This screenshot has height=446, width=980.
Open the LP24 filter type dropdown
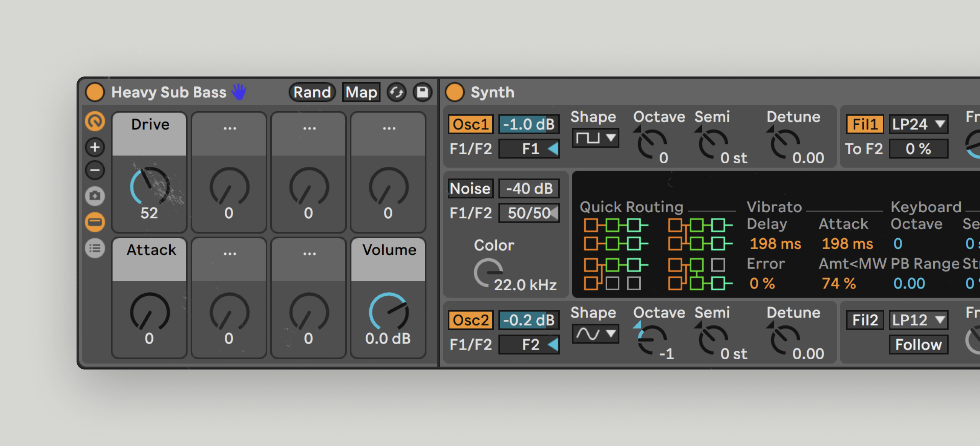918,124
